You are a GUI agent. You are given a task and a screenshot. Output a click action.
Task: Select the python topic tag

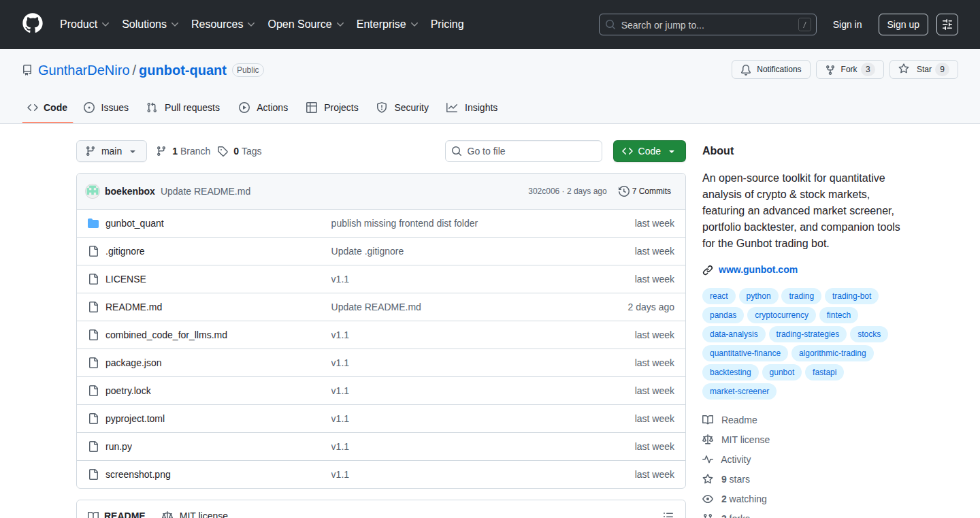(x=759, y=296)
